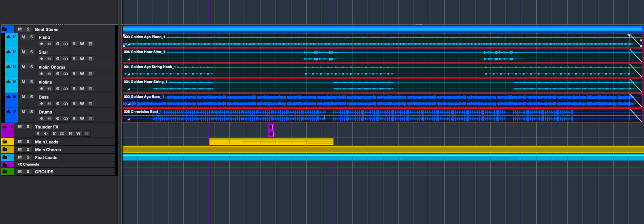Turn on monitoring for Violin Chorus track

point(49,74)
